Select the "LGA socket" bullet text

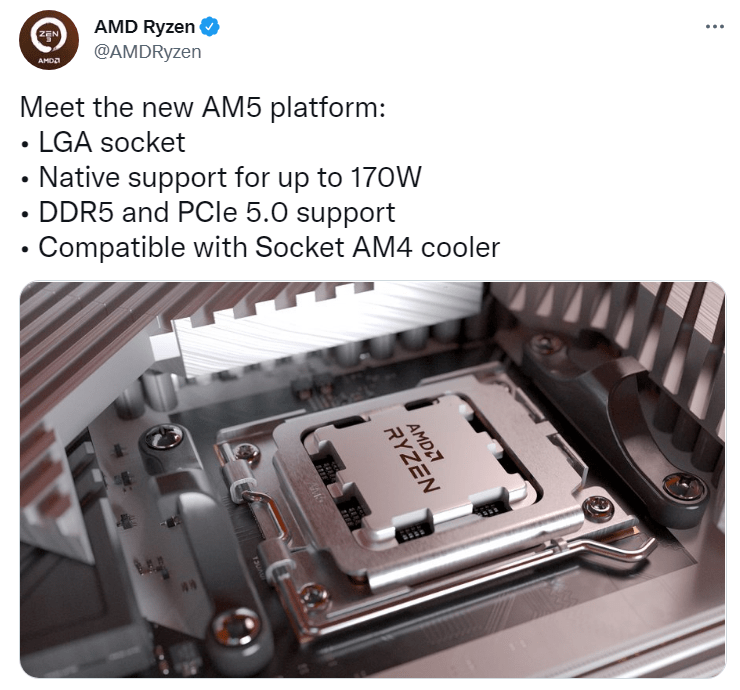pyautogui.click(x=112, y=143)
